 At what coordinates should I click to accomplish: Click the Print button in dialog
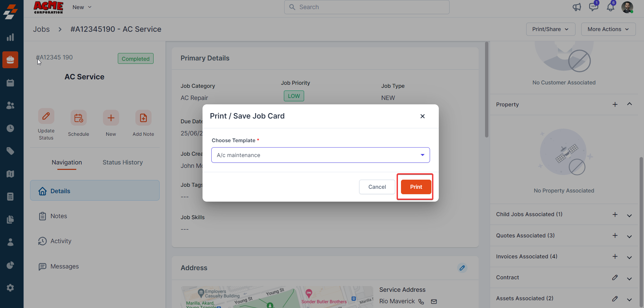click(x=416, y=187)
